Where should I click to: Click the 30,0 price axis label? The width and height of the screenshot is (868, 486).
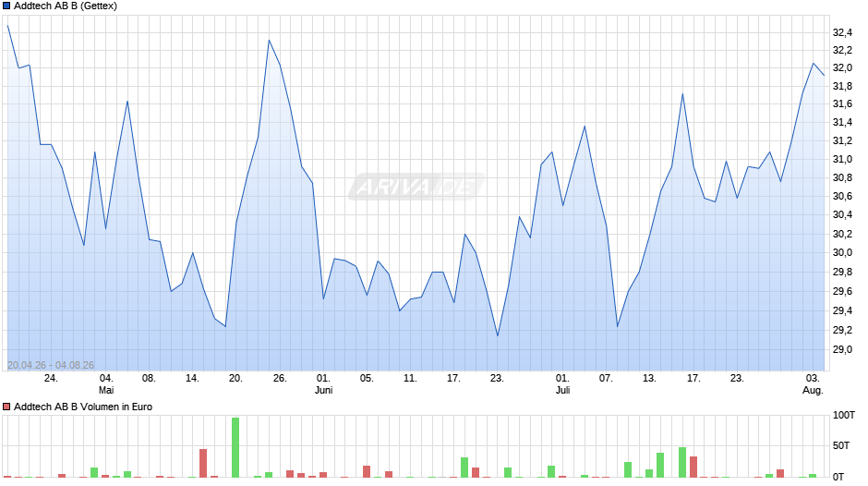click(842, 252)
